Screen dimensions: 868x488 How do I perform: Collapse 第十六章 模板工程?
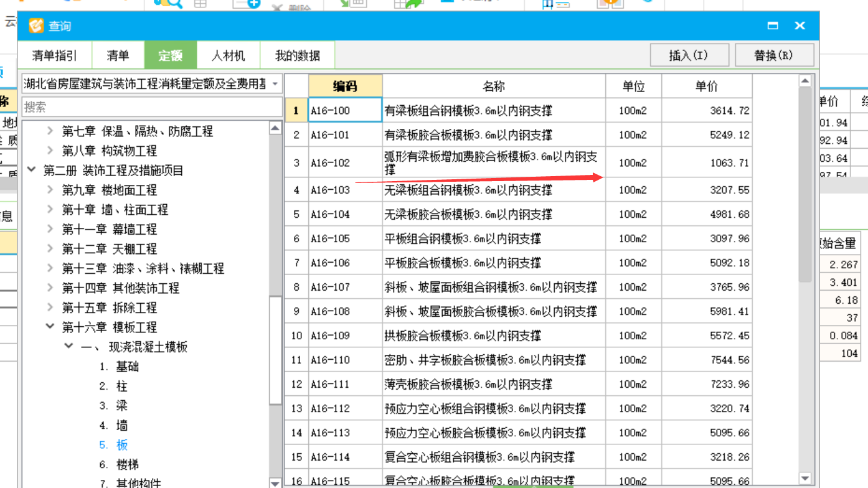51,327
